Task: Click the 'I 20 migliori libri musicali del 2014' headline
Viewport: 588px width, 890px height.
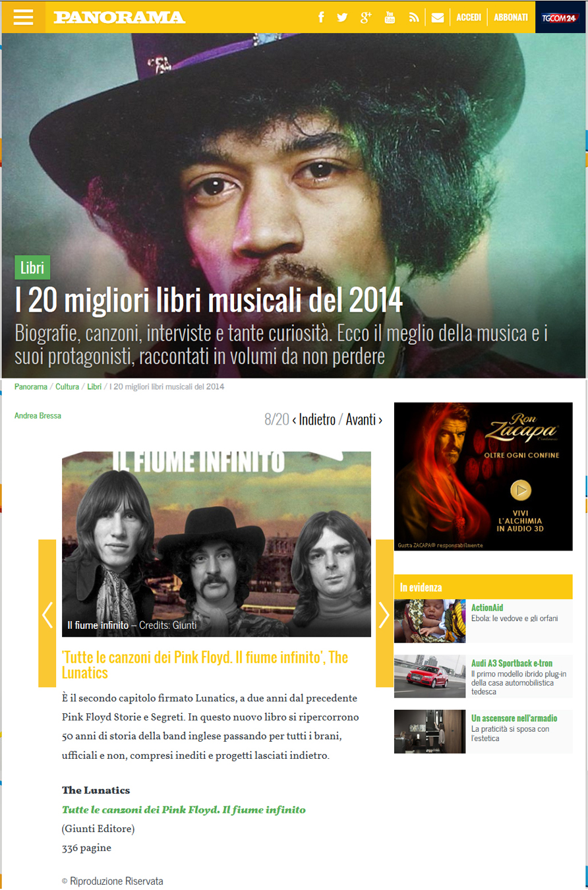Action: [208, 301]
